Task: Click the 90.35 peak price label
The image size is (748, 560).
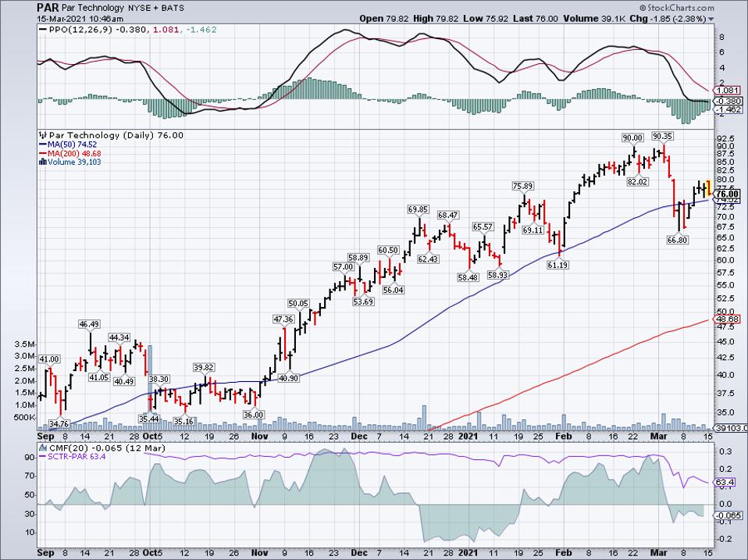Action: (x=663, y=136)
